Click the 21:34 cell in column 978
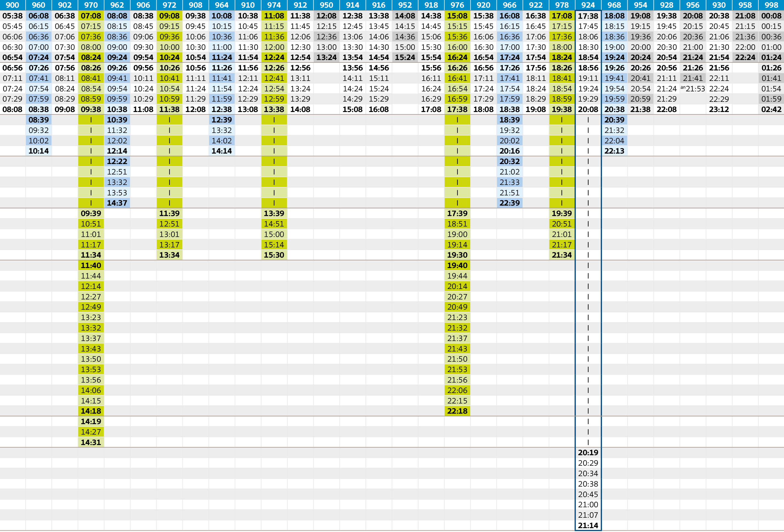Screen dimensions: 784x532 click(562, 255)
